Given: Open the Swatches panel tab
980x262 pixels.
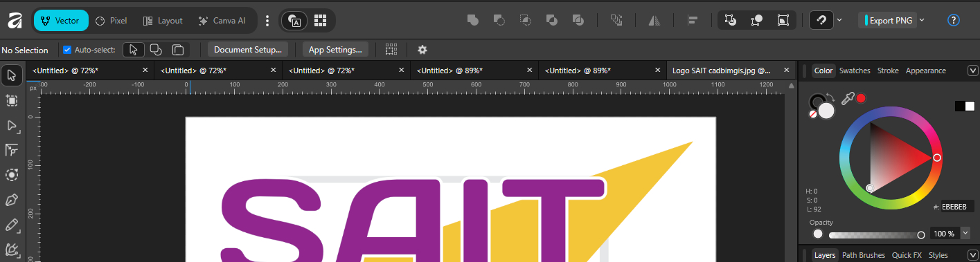Looking at the screenshot, I should (x=855, y=71).
